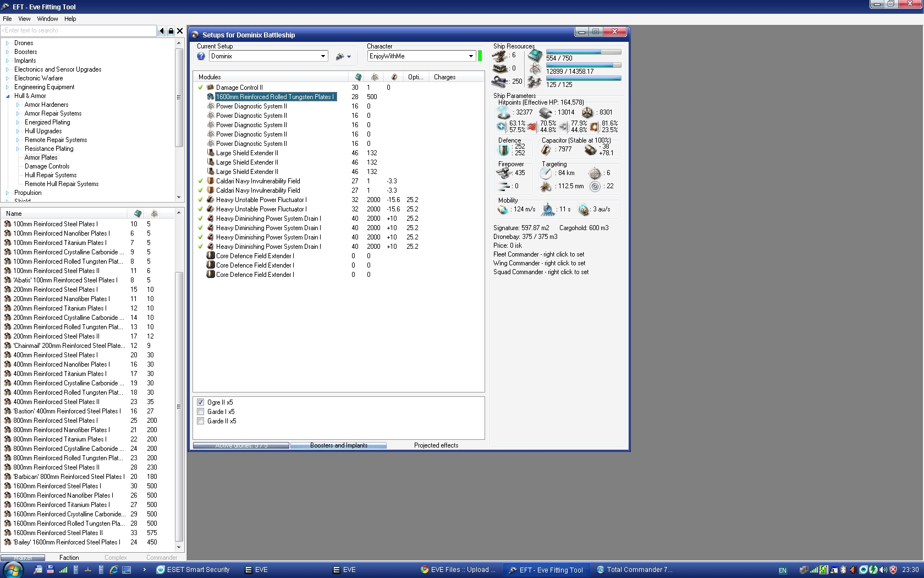The height and width of the screenshot is (578, 924).
Task: Click the targeting range icon showing 84 km
Action: pyautogui.click(x=546, y=173)
